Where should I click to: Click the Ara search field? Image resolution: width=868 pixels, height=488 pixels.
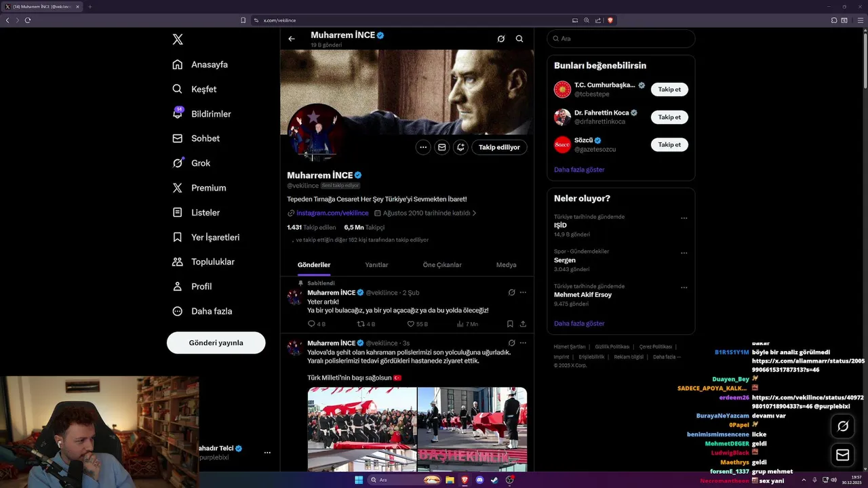pos(620,39)
